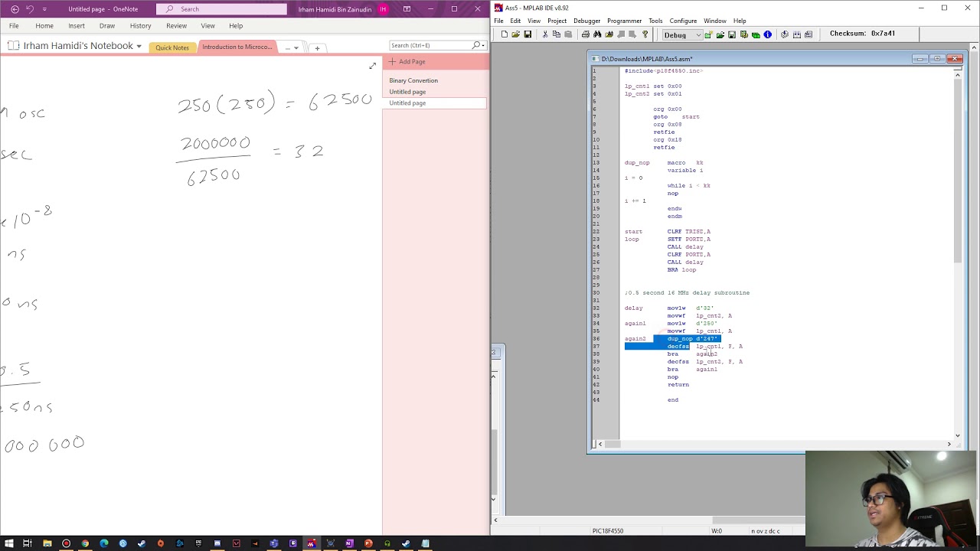Open PowerPoint from the taskbar
Screen dimensions: 980x551
(368, 543)
